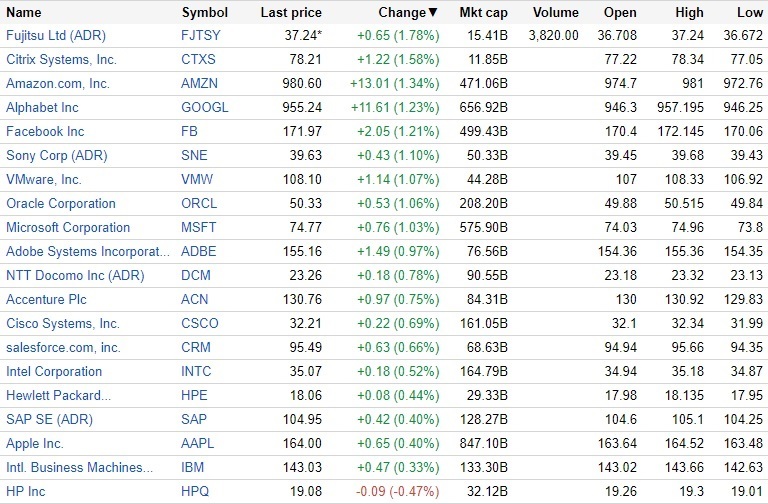
Task: Open the salesforce.com, inc. link
Action: point(63,348)
